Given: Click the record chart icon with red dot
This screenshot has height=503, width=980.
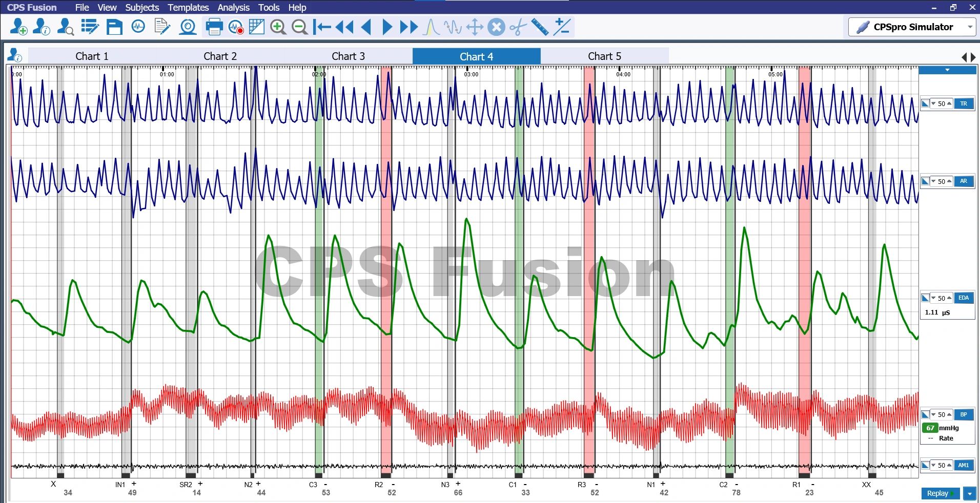Looking at the screenshot, I should tap(236, 27).
